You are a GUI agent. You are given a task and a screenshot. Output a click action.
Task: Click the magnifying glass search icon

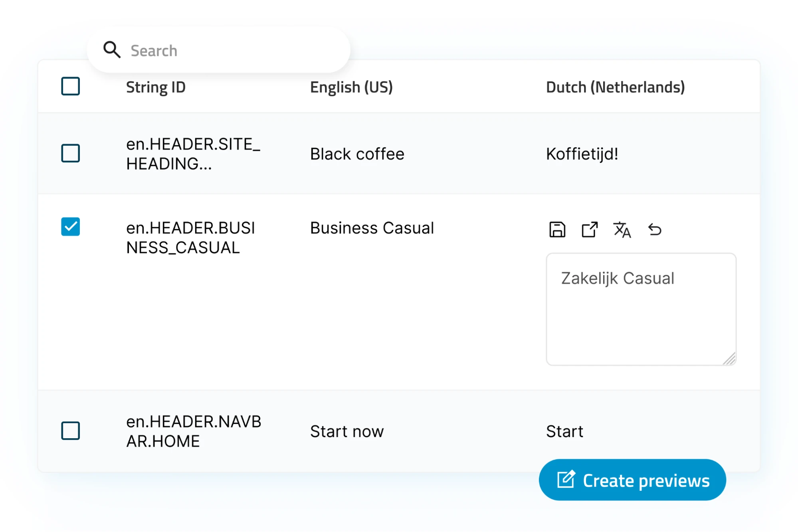112,50
